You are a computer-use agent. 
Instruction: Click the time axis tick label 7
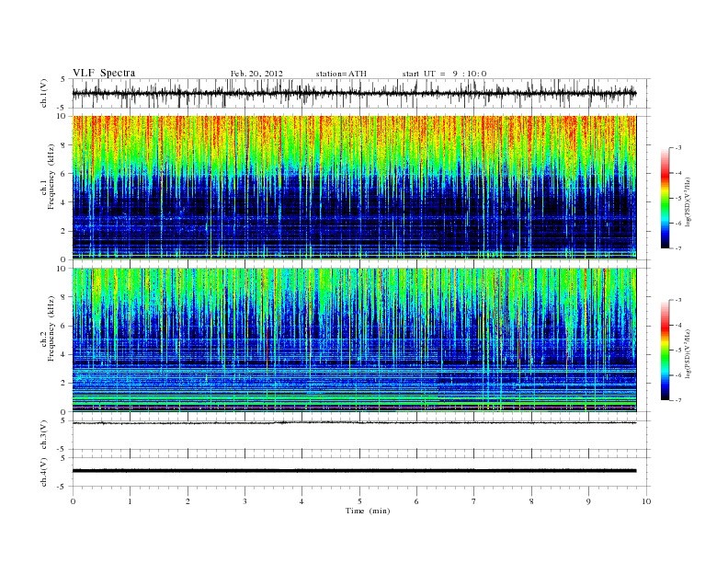[474, 501]
